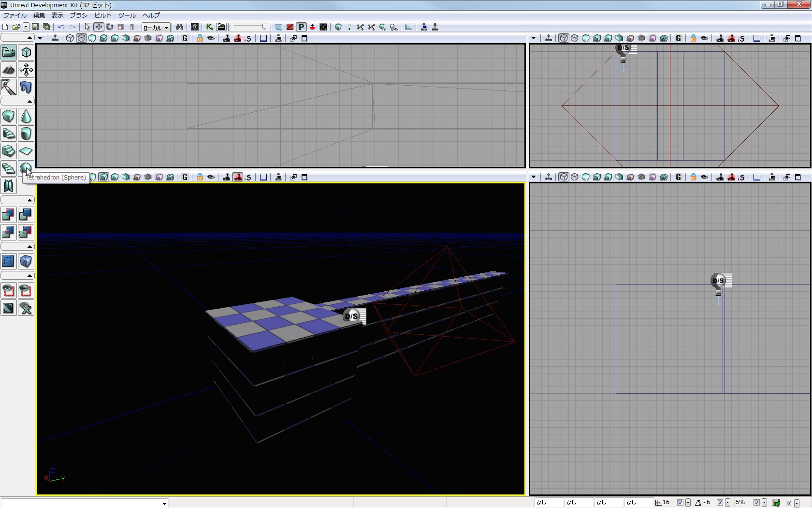
Task: Expand the drag grid size dropdown
Action: tap(688, 503)
